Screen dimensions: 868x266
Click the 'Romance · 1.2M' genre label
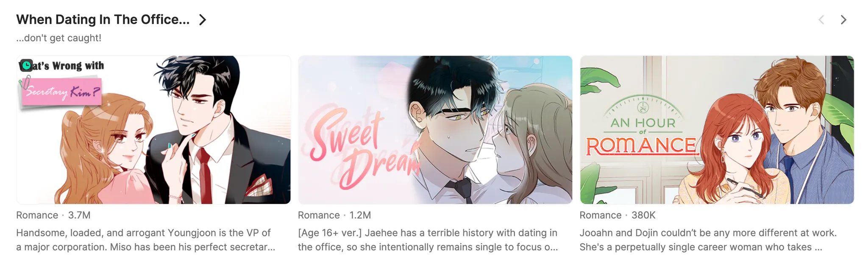point(334,215)
